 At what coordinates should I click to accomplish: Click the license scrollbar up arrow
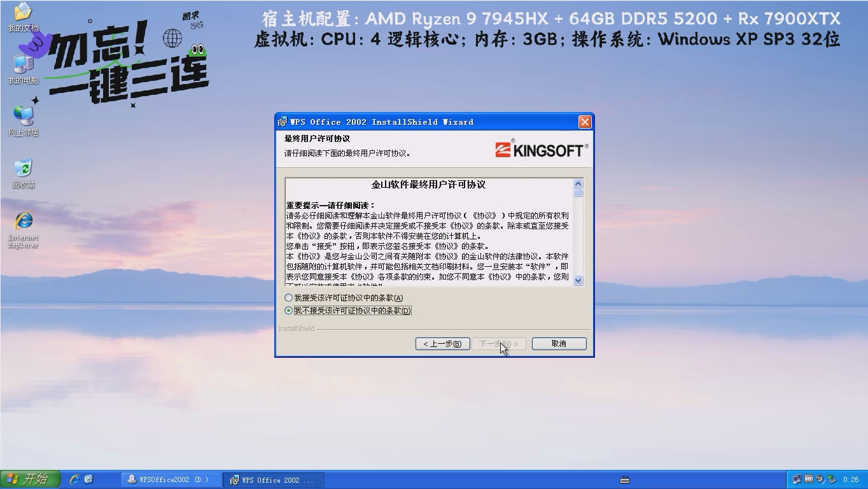click(x=578, y=183)
